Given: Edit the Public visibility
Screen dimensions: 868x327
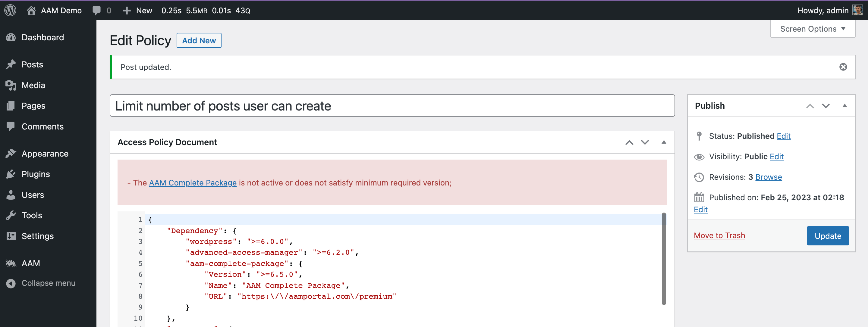Looking at the screenshot, I should 777,157.
